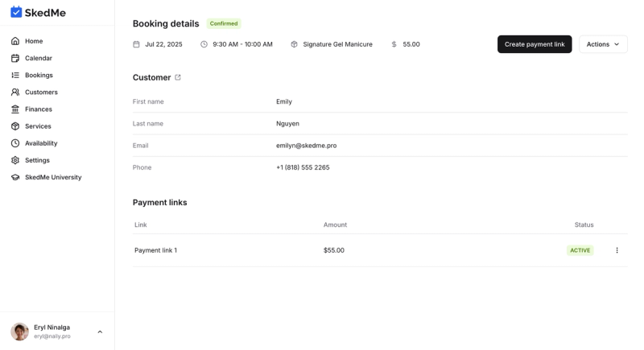Click the 9:30 AM - 10:00 AM time text

point(243,44)
